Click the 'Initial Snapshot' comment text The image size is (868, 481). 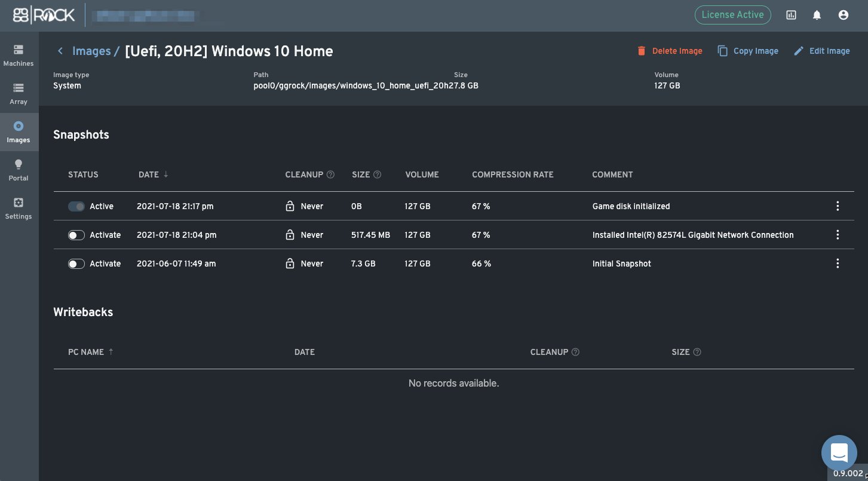click(621, 264)
